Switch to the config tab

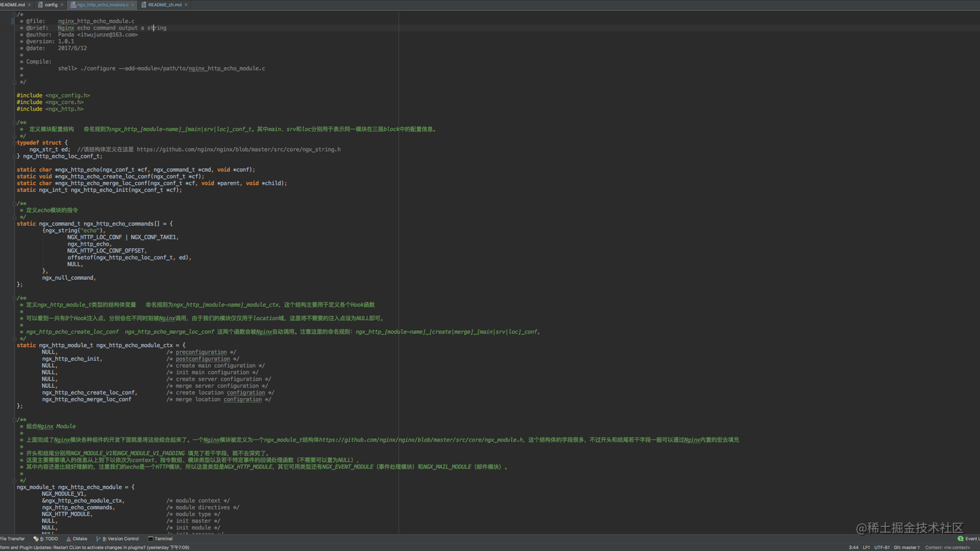[x=50, y=5]
